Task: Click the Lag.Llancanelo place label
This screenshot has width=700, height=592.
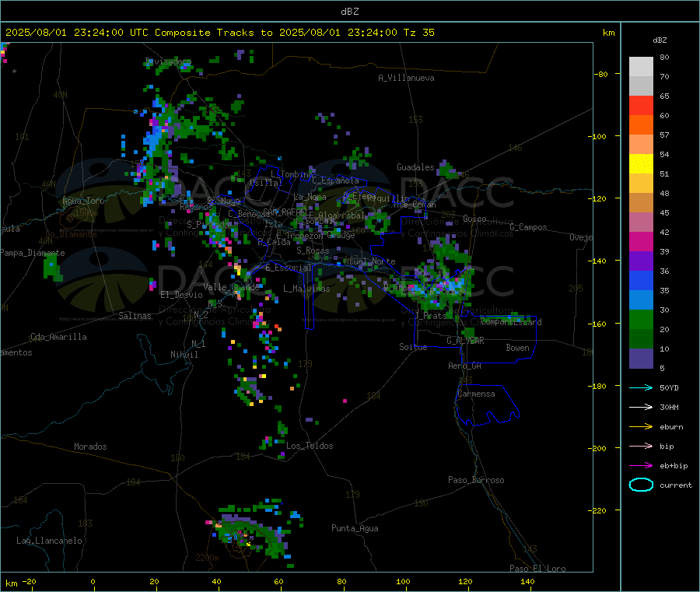Action: tap(50, 541)
